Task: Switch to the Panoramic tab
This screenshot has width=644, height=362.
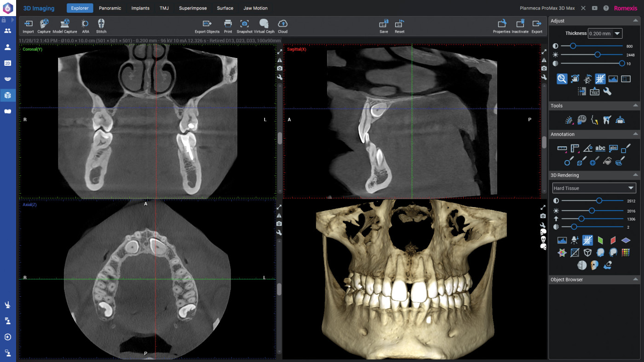Action: point(110,8)
